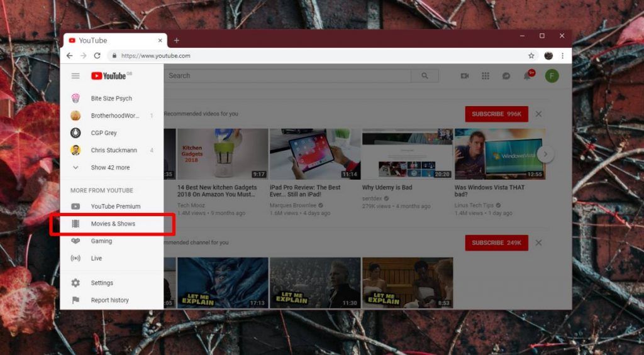Subscribe to the 996K subscriber channel

(496, 114)
